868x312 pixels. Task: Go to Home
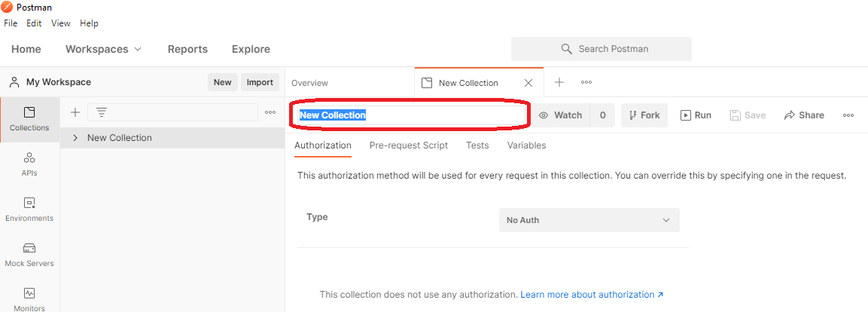tap(26, 49)
